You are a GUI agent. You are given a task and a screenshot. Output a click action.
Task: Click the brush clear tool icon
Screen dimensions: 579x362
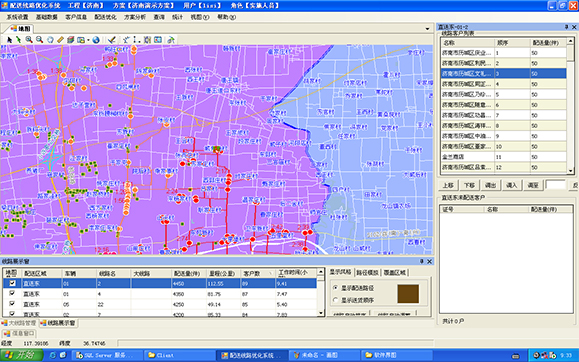tap(112, 40)
